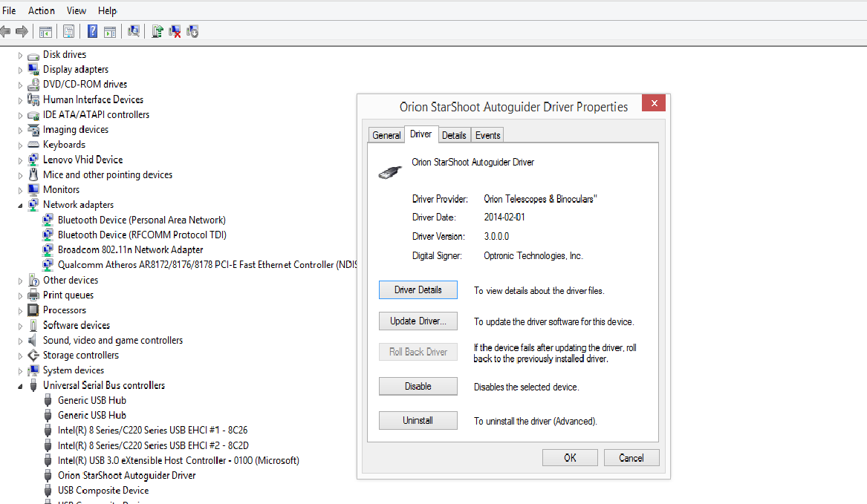The height and width of the screenshot is (504, 867).
Task: Select Qualcomm Atheros Ethernet Controller entry
Action: 207,265
